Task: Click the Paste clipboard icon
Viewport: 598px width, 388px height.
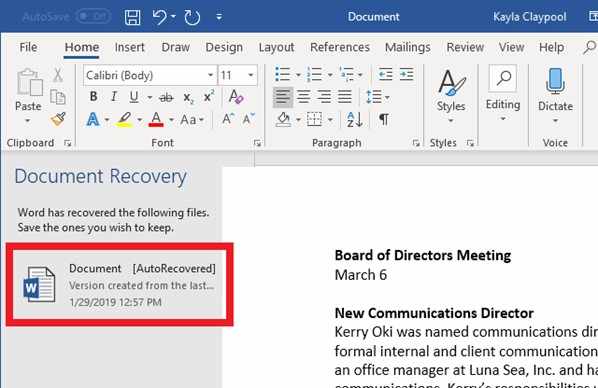Action: 29,82
